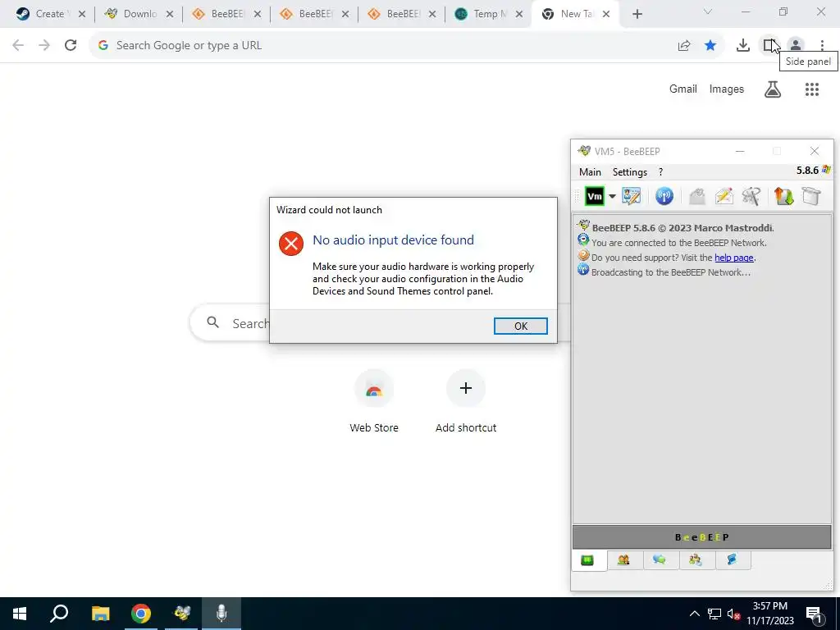Close the Temp M tab
The height and width of the screenshot is (630, 840).
click(518, 14)
